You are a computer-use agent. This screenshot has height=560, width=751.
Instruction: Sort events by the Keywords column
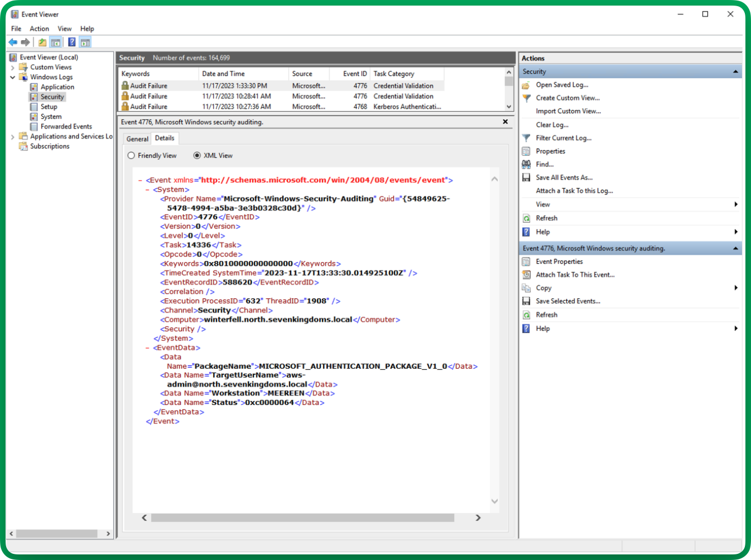[x=159, y=74]
